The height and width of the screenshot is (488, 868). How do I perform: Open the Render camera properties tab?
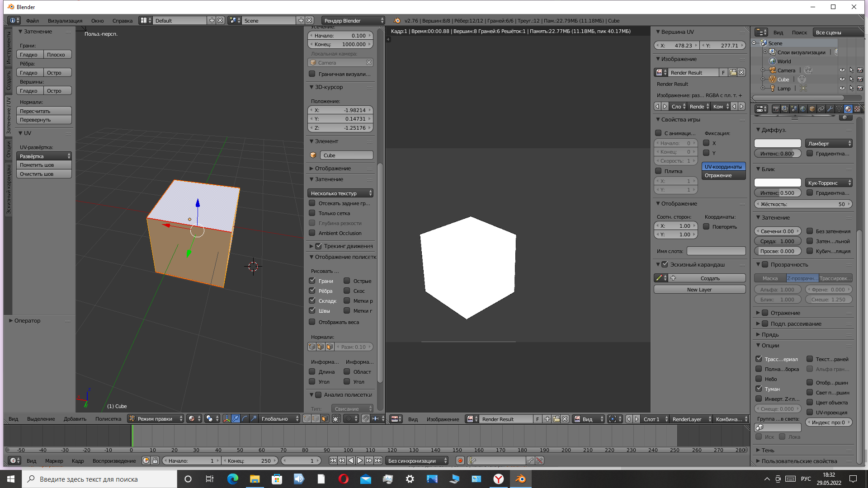point(776,109)
